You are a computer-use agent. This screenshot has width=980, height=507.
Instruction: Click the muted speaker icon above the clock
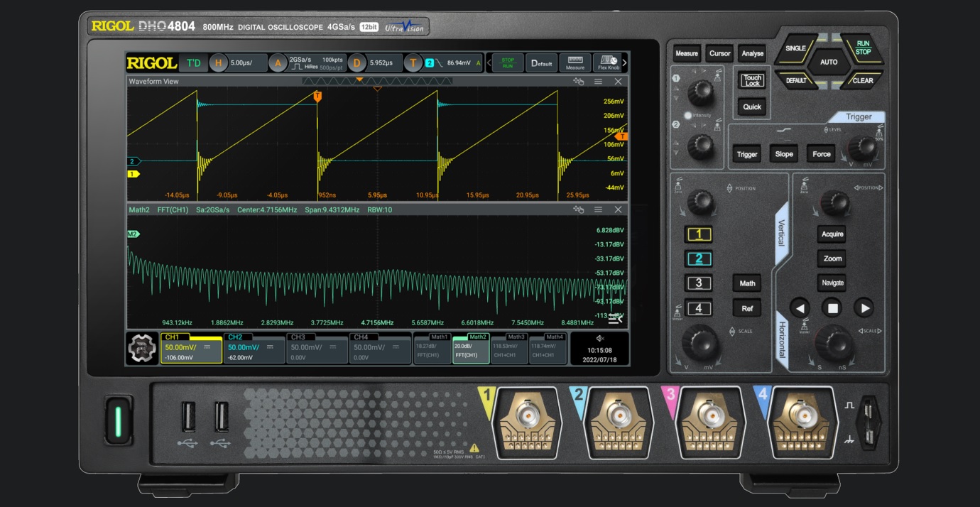tap(599, 339)
